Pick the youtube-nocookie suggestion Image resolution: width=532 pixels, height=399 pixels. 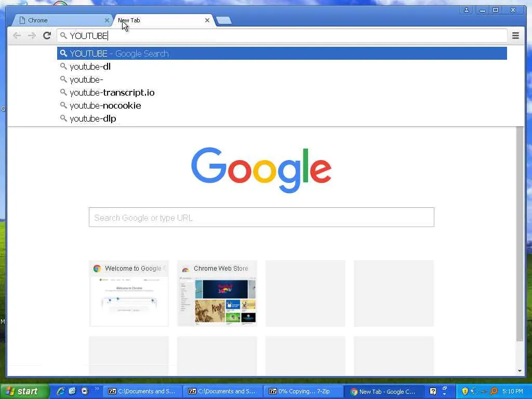point(282,105)
